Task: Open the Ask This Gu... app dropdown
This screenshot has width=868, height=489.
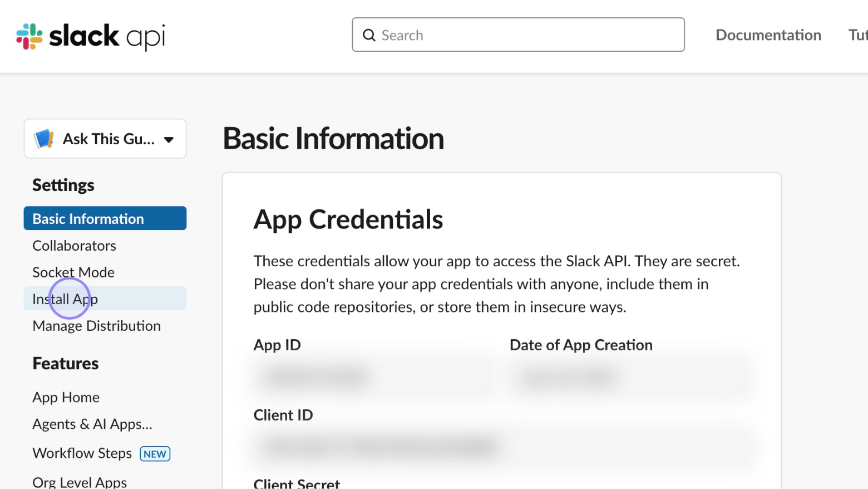Action: tap(105, 139)
